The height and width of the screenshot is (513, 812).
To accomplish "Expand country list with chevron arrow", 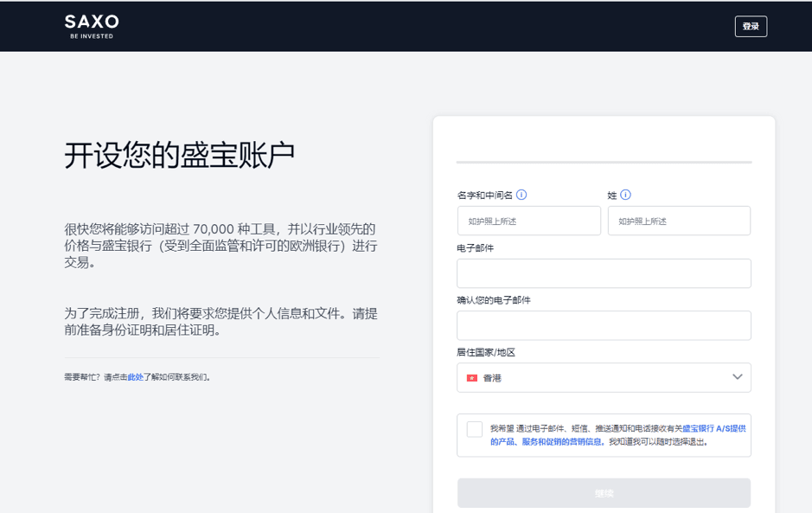I will click(737, 377).
